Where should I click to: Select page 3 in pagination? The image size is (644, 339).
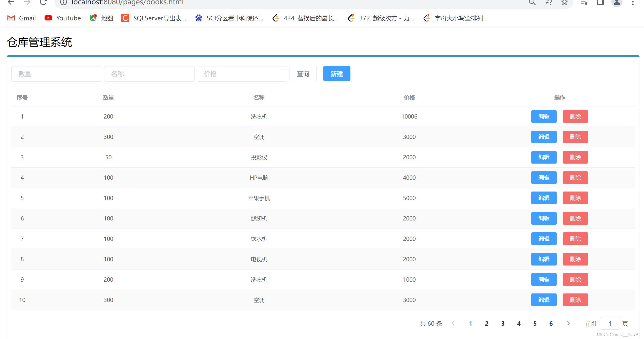(503, 323)
